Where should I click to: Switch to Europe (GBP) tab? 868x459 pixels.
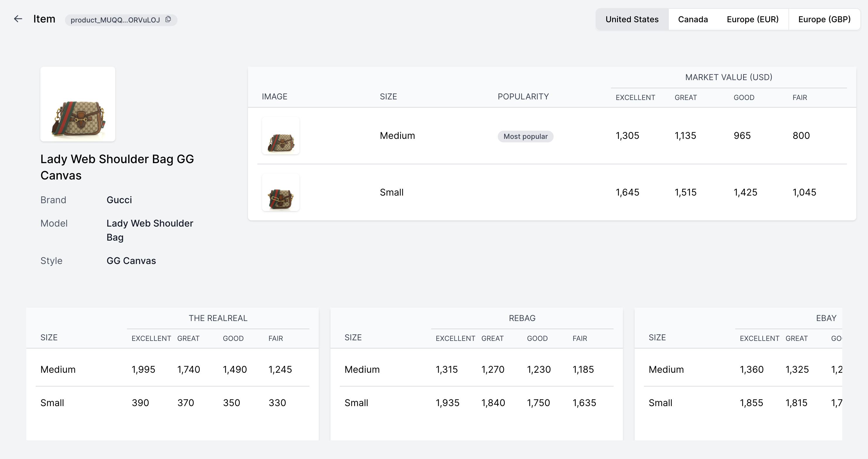pos(824,19)
